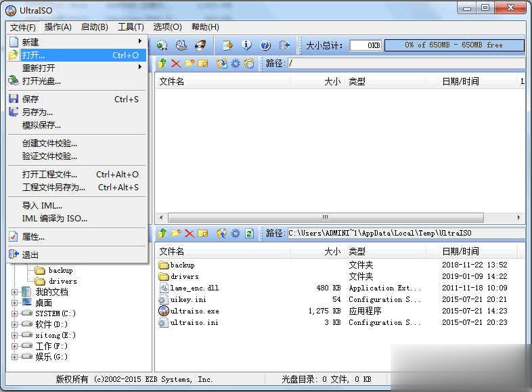The height and width of the screenshot is (392, 532).
Task: Click the image path field showing /
Action: 406,63
